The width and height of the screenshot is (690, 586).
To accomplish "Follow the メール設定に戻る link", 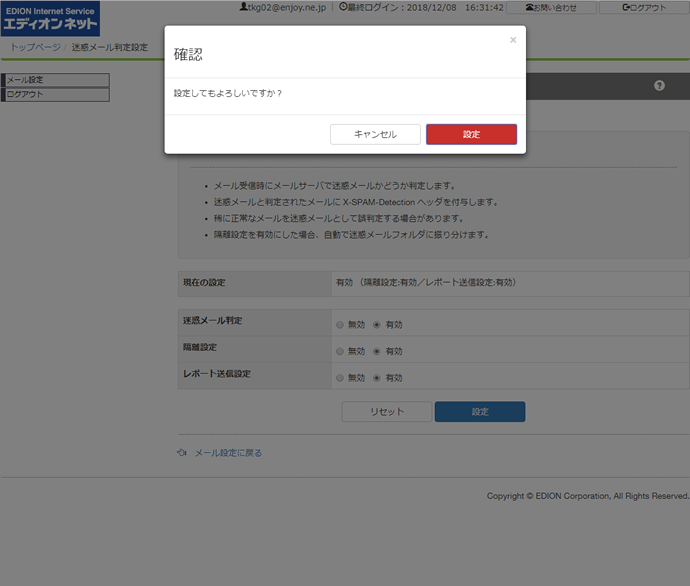I will (x=228, y=453).
